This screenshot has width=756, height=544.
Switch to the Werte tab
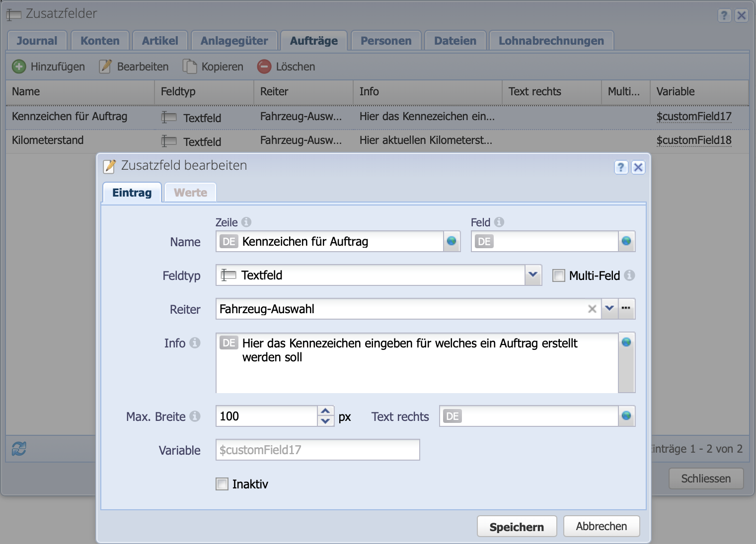point(190,193)
